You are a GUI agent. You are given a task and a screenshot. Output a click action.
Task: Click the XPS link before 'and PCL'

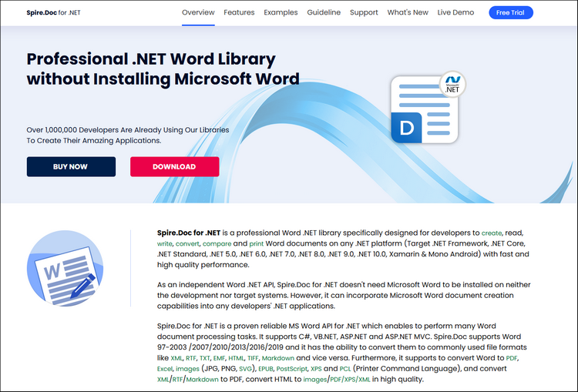click(316, 369)
